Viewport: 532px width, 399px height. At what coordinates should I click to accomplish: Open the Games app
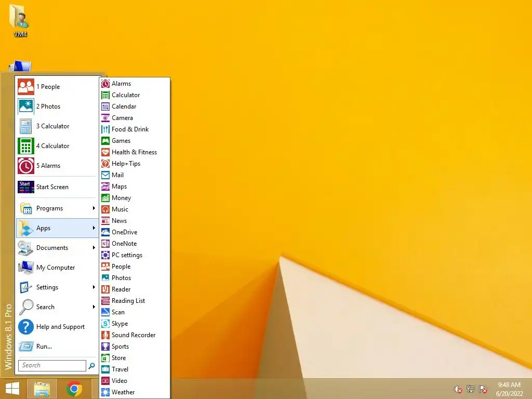coord(135,141)
